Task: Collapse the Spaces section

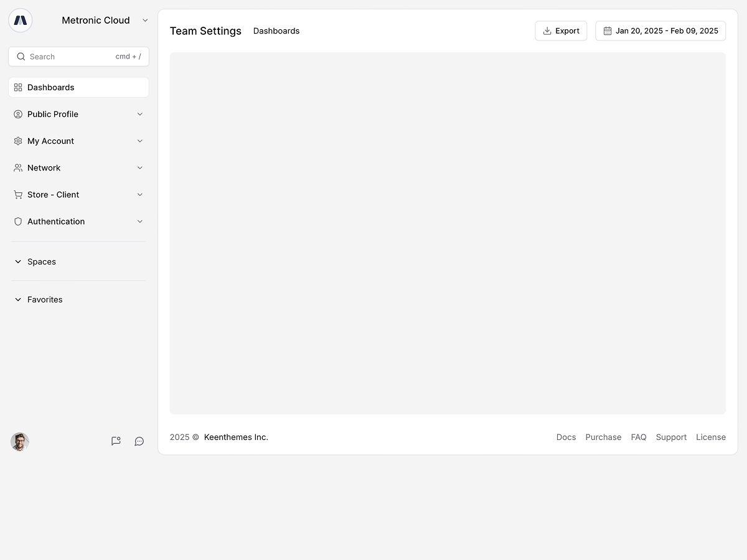Action: coord(18,262)
